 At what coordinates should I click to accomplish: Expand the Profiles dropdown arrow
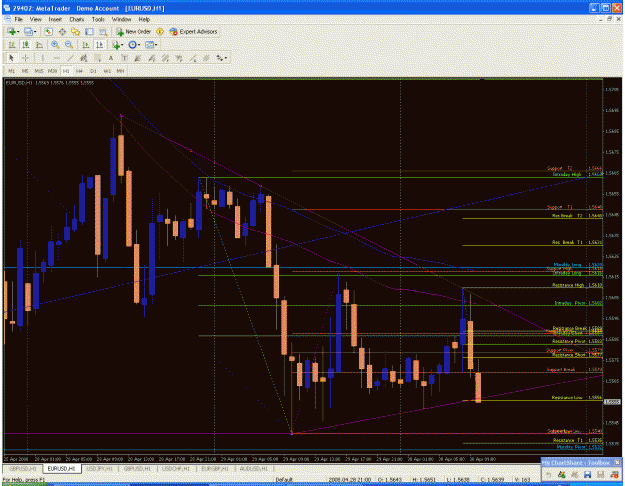click(35, 32)
